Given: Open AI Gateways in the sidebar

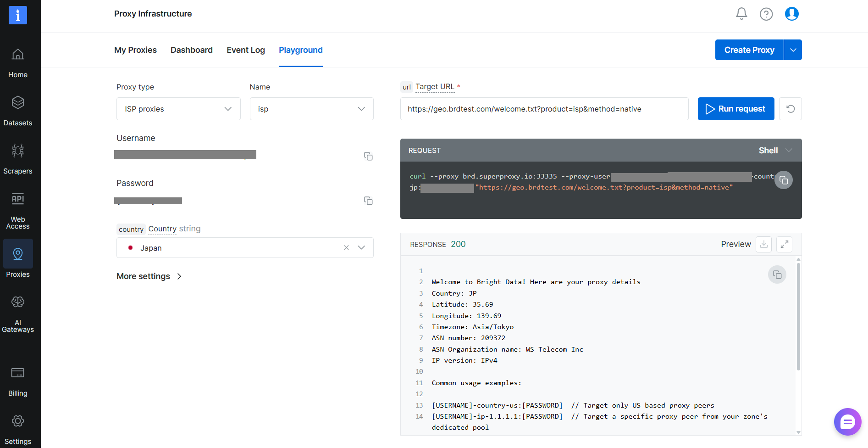Looking at the screenshot, I should pyautogui.click(x=18, y=314).
